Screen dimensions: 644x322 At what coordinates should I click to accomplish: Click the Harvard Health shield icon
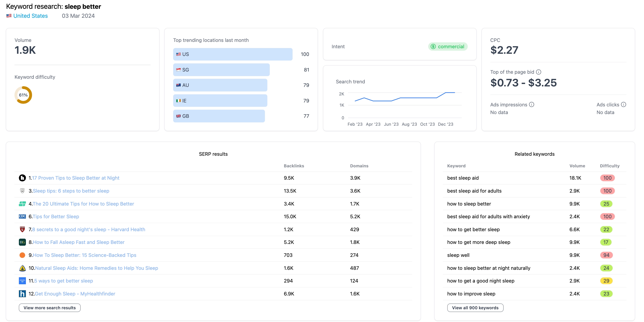22,229
